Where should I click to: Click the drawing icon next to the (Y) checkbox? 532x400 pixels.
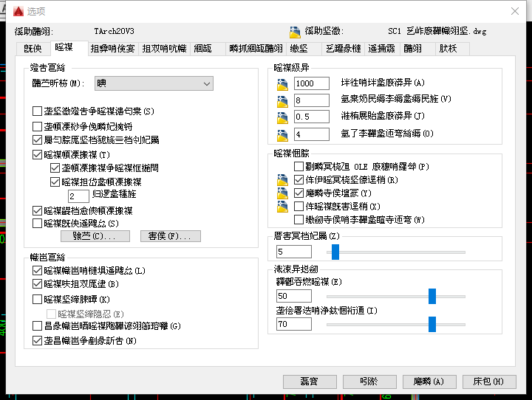click(x=282, y=193)
